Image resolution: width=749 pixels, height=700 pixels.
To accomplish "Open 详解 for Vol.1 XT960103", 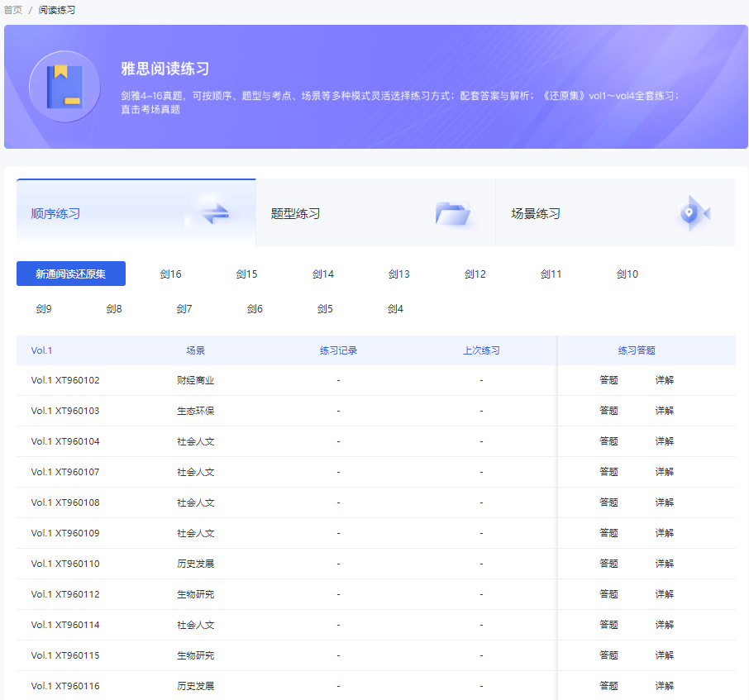I will click(664, 411).
